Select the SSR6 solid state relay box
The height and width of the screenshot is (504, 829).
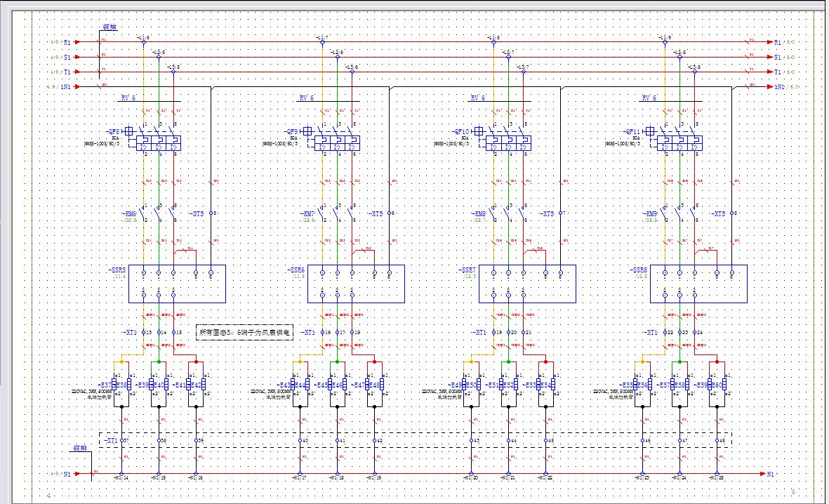coord(357,284)
